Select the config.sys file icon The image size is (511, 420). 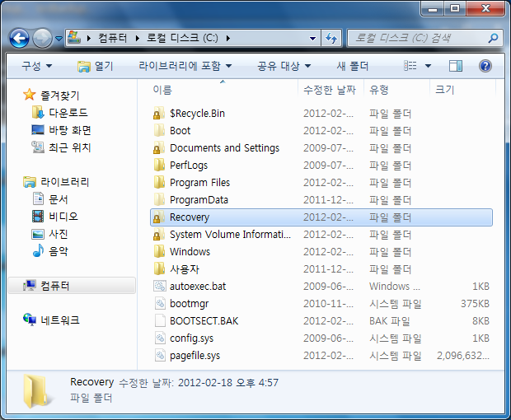pyautogui.click(x=160, y=338)
